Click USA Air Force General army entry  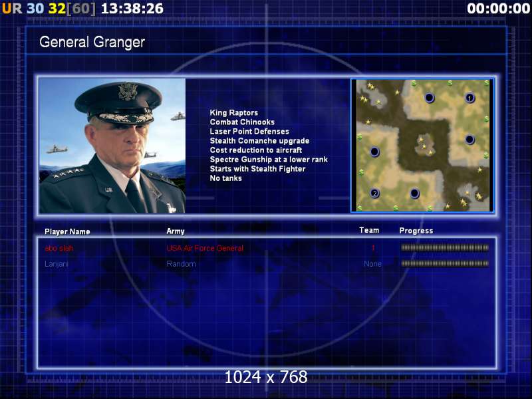tap(205, 248)
